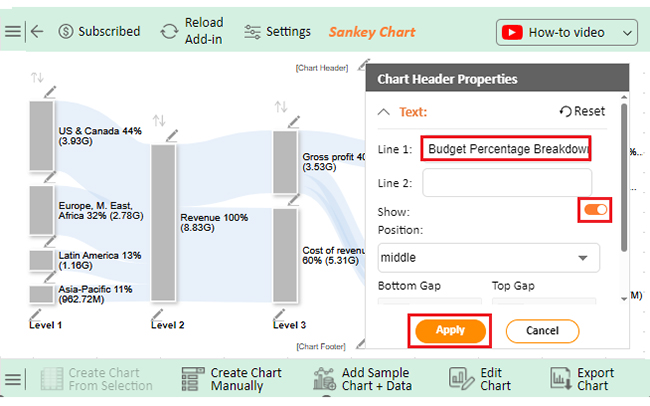Open the bottom-left hamburger menu
The height and width of the screenshot is (406, 650).
tap(12, 379)
